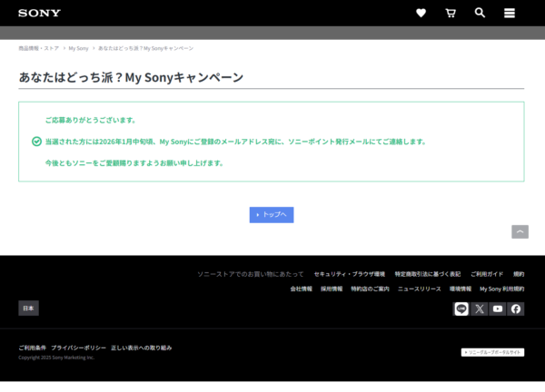
Task: Click あなたはどっち派？My Sonyキャンペーン breadcrumb
Action: coord(145,48)
